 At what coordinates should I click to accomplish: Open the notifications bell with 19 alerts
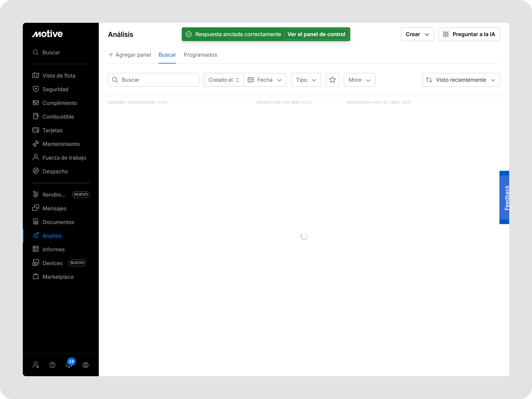pyautogui.click(x=69, y=365)
